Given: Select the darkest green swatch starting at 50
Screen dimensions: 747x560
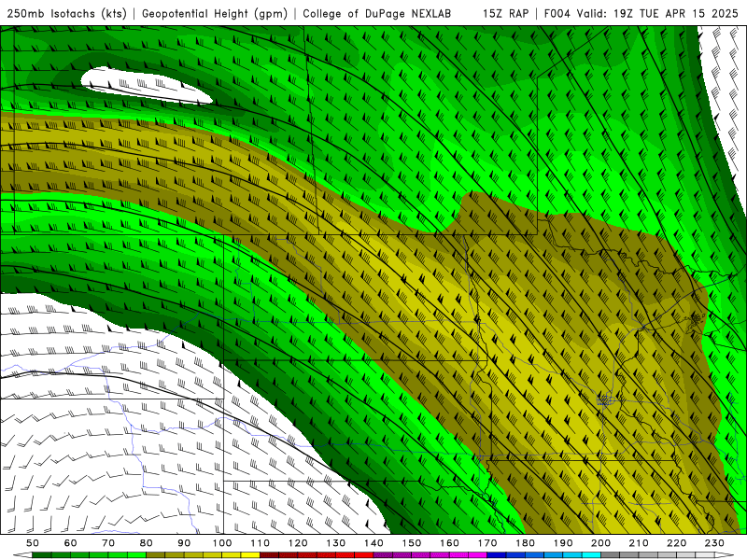Looking at the screenshot, I should coord(42,555).
